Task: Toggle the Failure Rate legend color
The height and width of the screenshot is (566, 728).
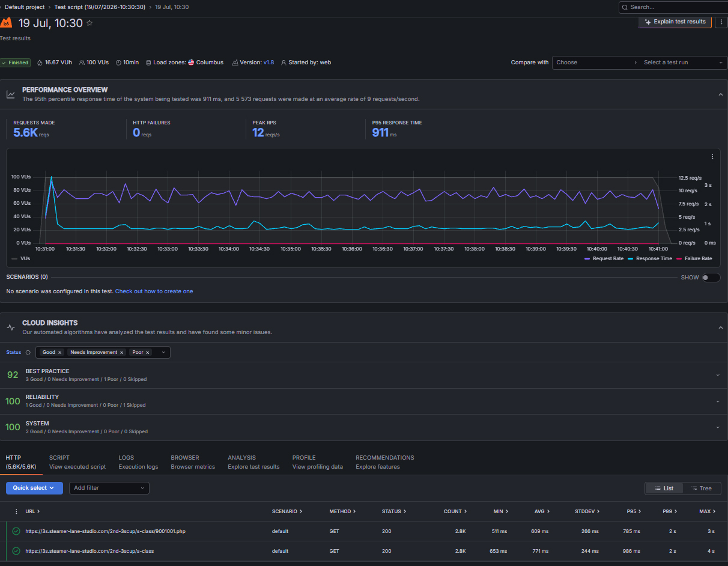Action: [x=679, y=258]
